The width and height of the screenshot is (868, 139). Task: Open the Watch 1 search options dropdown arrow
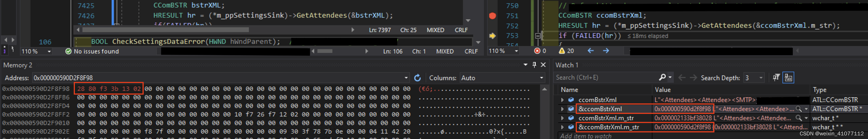(x=670, y=77)
